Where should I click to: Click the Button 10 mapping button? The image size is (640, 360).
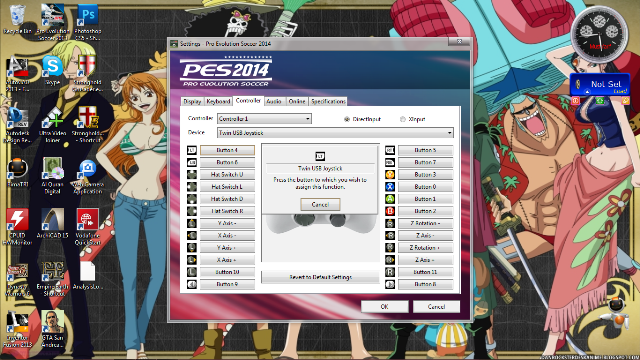(227, 272)
